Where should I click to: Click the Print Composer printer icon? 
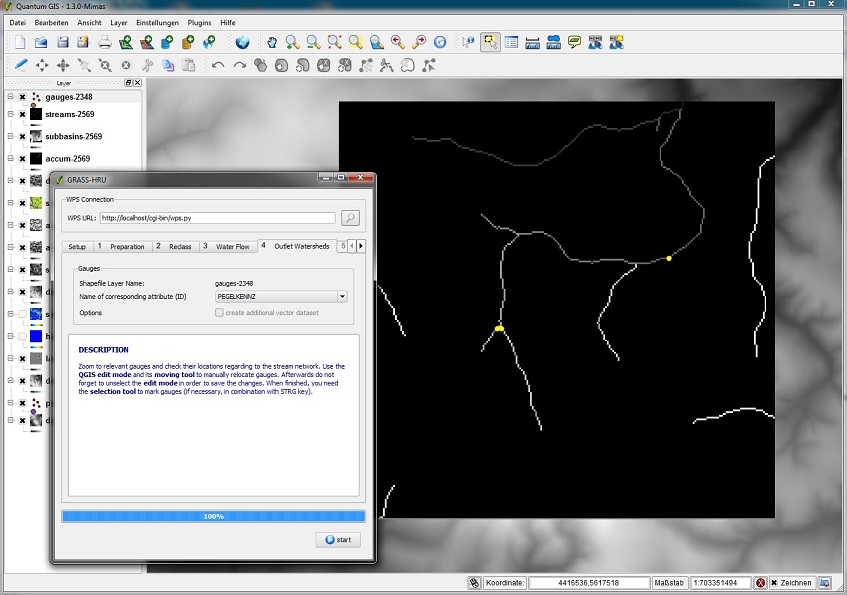coord(104,42)
